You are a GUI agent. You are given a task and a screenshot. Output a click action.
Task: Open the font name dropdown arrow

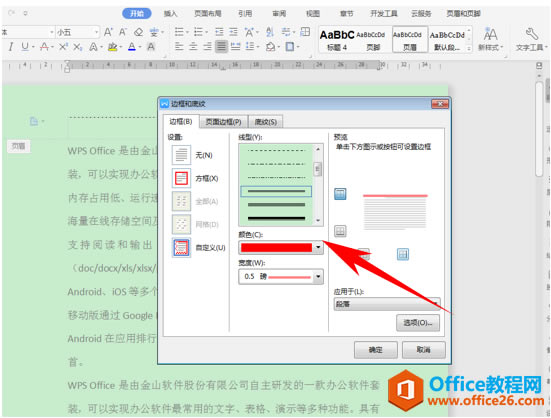52,32
